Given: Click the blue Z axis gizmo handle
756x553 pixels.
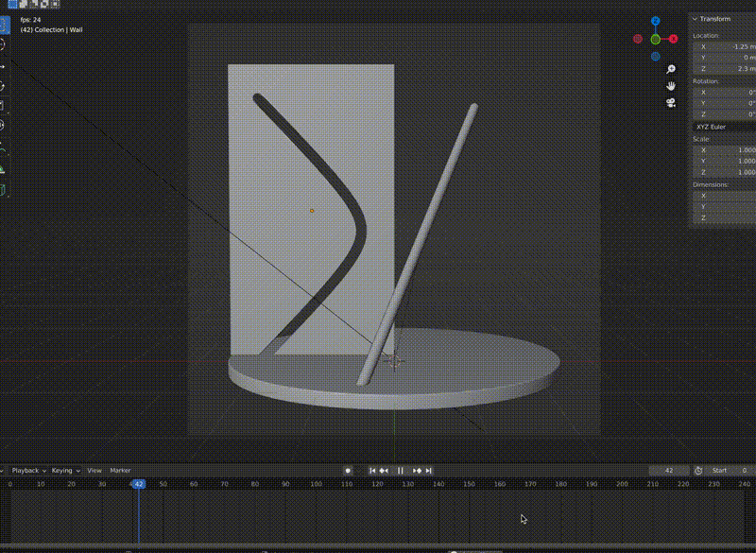Looking at the screenshot, I should [655, 21].
